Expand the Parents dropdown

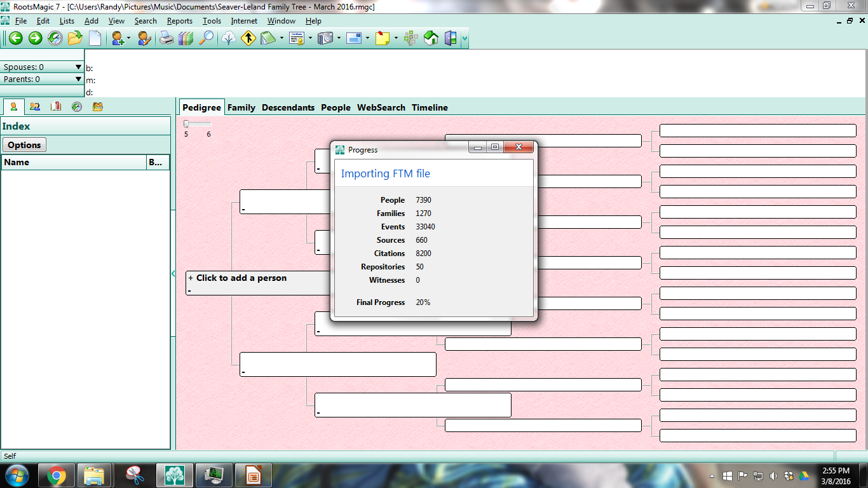pos(79,79)
